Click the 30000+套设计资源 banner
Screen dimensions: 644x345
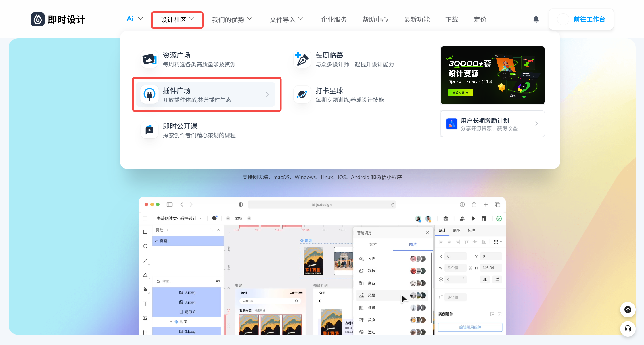pyautogui.click(x=492, y=75)
